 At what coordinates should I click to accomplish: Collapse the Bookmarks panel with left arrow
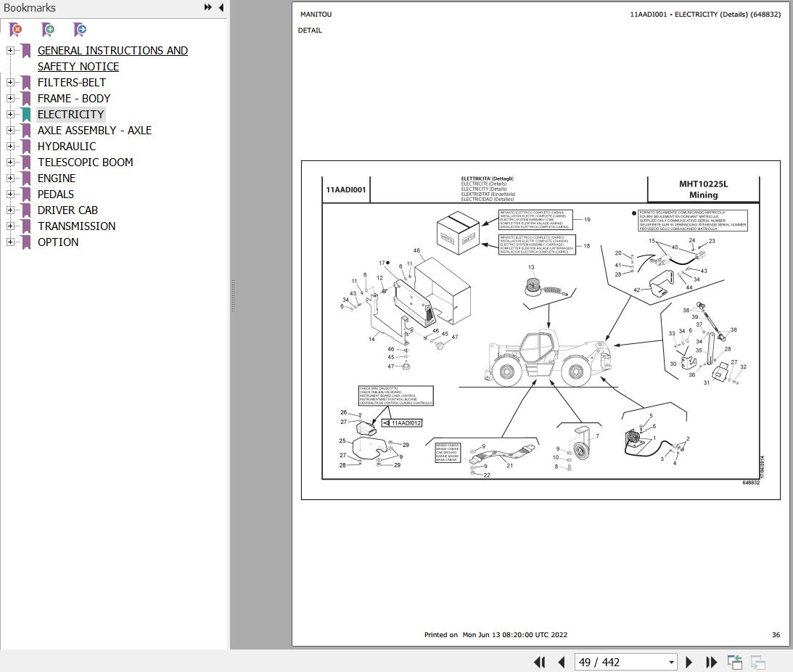click(221, 7)
